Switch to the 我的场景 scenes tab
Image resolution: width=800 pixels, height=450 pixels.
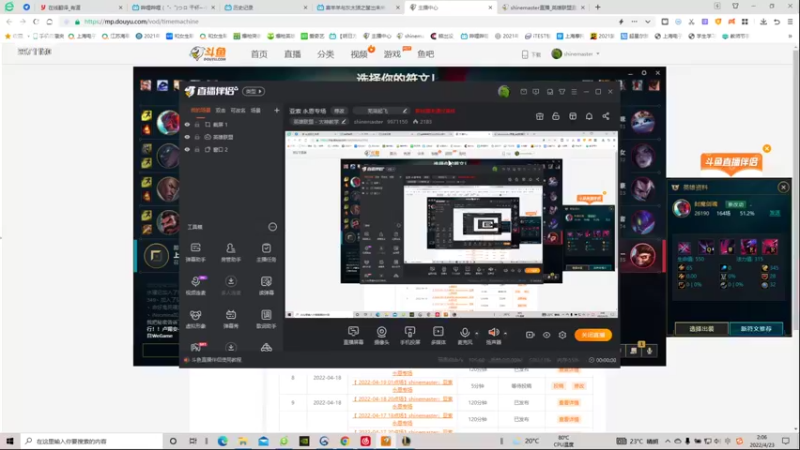pos(201,110)
